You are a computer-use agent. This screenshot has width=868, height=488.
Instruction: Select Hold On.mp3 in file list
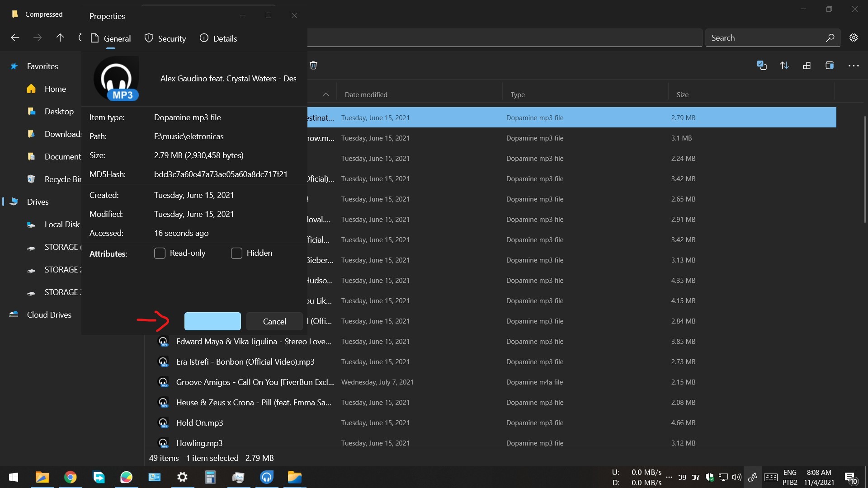pyautogui.click(x=199, y=423)
